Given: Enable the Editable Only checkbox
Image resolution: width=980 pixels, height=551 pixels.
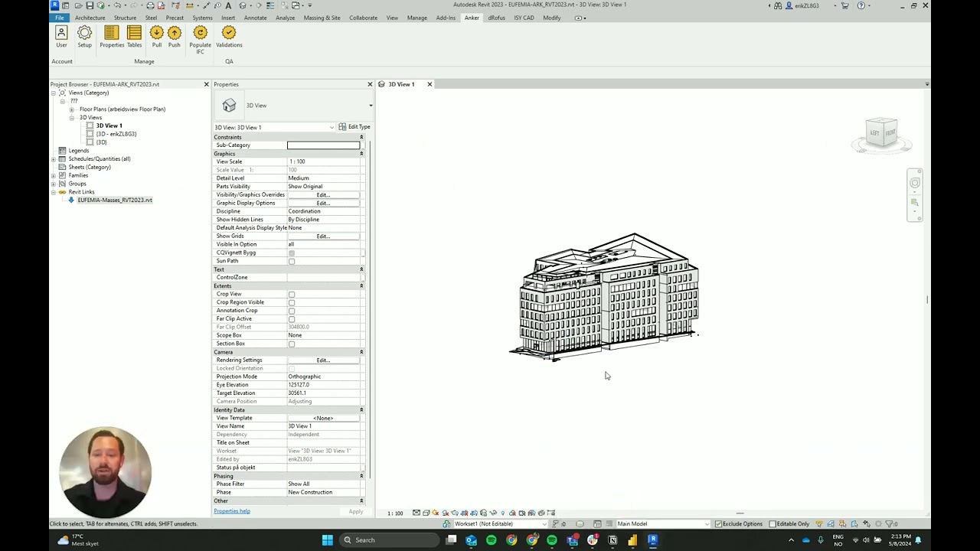Looking at the screenshot, I should (x=773, y=524).
